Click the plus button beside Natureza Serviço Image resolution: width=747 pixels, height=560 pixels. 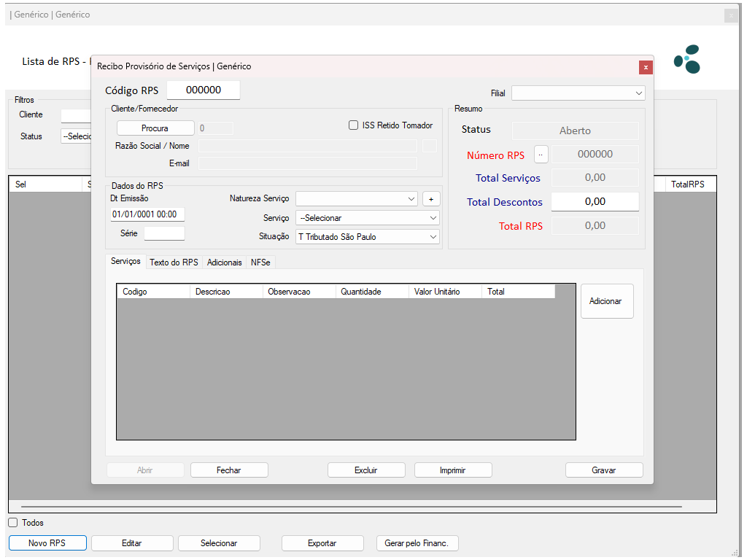pyautogui.click(x=431, y=199)
